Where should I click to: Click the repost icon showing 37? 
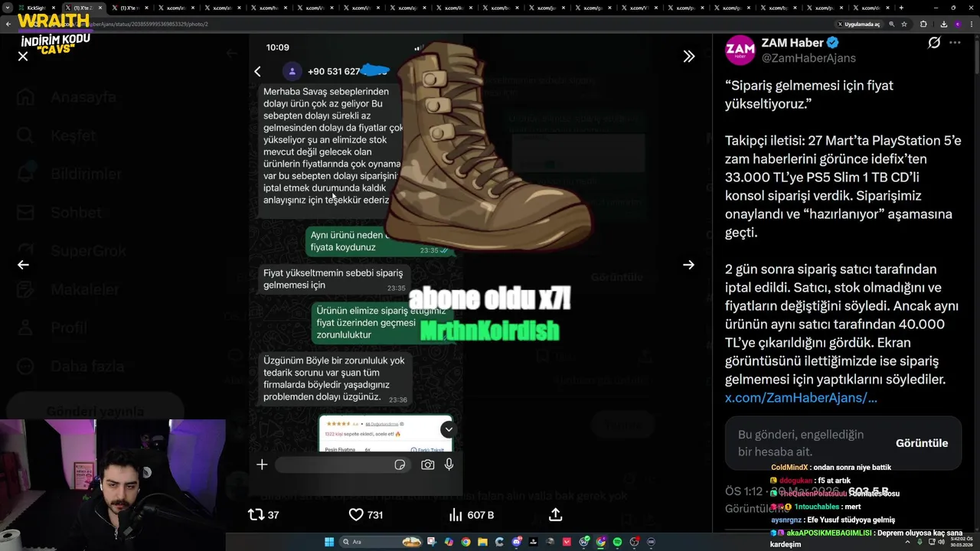pos(256,515)
